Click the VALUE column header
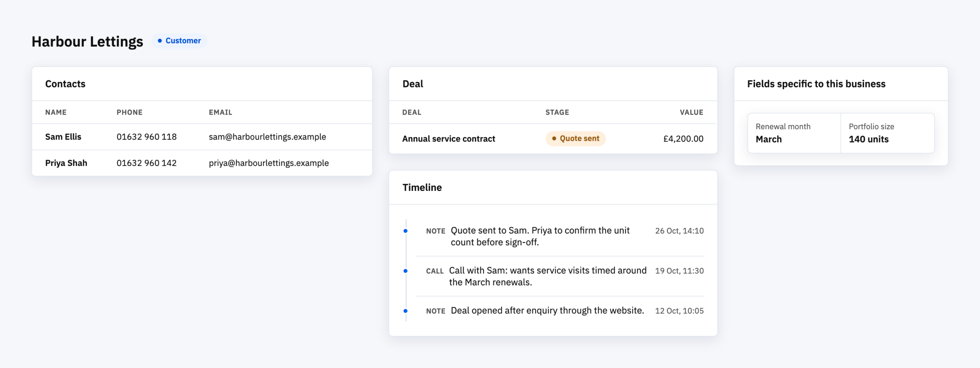 691,112
